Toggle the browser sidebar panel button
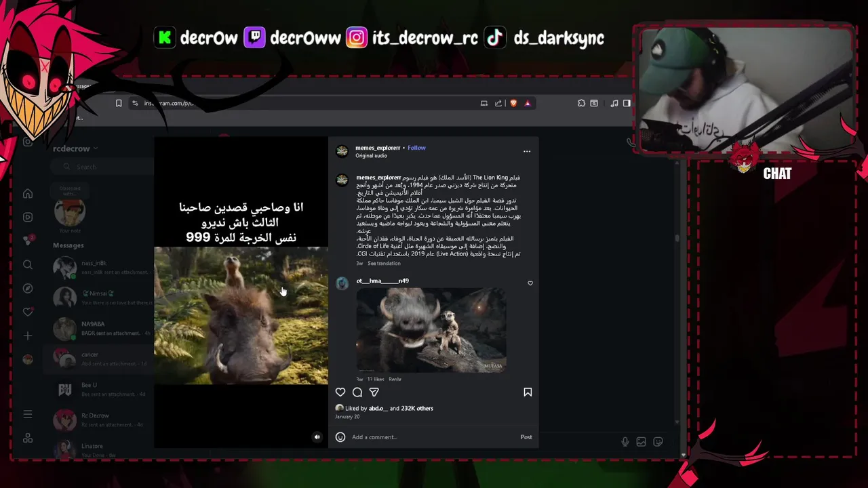868x488 pixels. (627, 103)
